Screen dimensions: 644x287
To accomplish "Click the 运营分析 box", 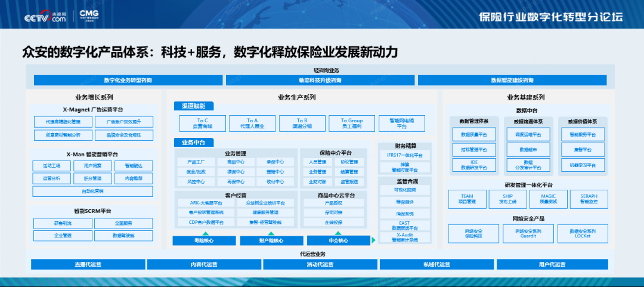I will coord(52,178).
